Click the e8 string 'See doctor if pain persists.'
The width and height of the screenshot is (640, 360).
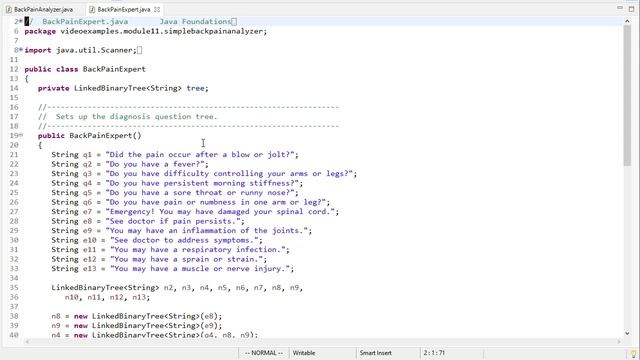[x=173, y=221]
